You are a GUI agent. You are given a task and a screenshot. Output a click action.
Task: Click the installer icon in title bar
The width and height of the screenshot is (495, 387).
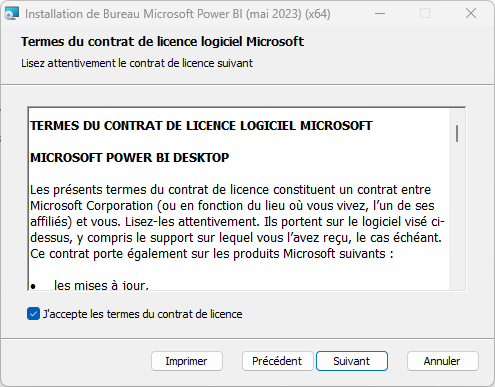[12, 14]
